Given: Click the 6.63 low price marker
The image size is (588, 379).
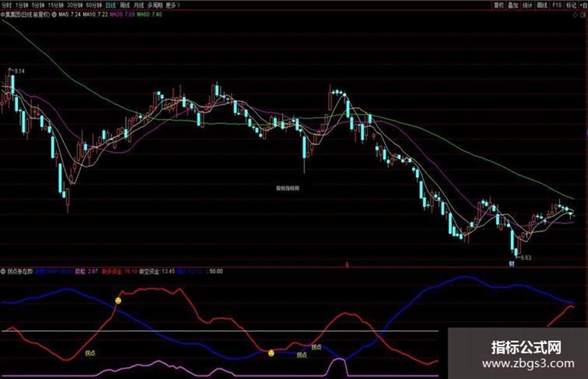Looking at the screenshot, I should click(526, 258).
